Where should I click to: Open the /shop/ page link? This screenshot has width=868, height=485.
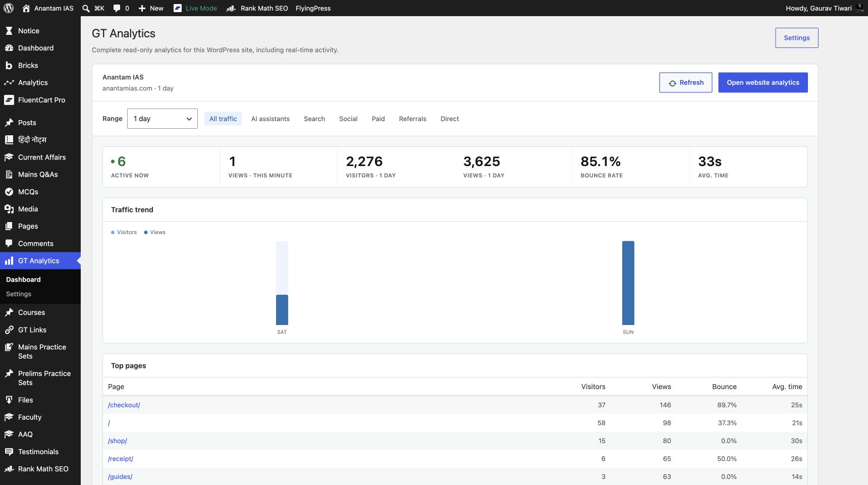point(118,441)
